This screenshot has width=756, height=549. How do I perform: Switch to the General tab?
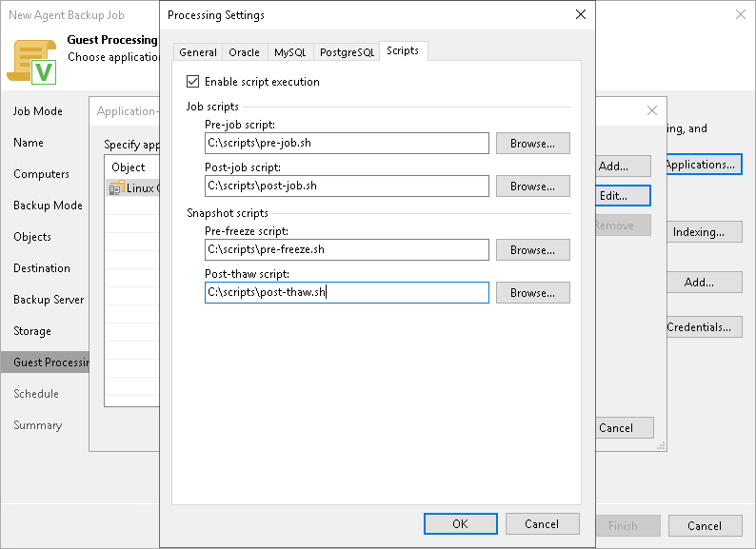pyautogui.click(x=198, y=52)
